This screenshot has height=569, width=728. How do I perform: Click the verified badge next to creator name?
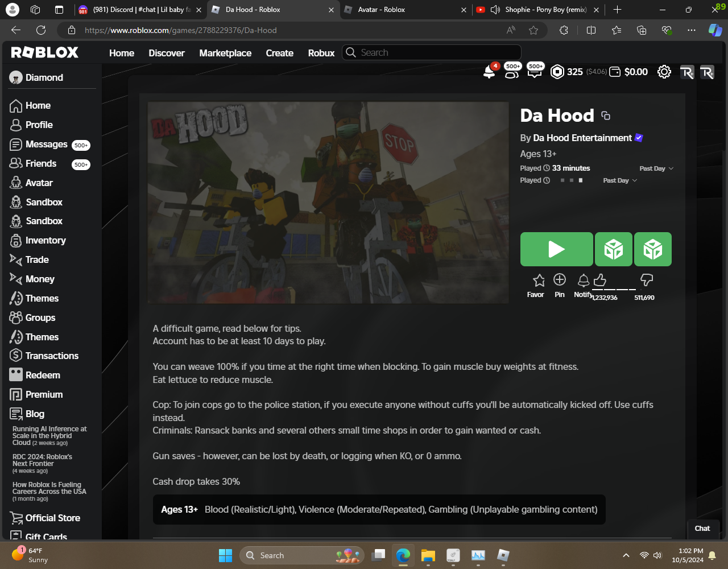point(639,138)
